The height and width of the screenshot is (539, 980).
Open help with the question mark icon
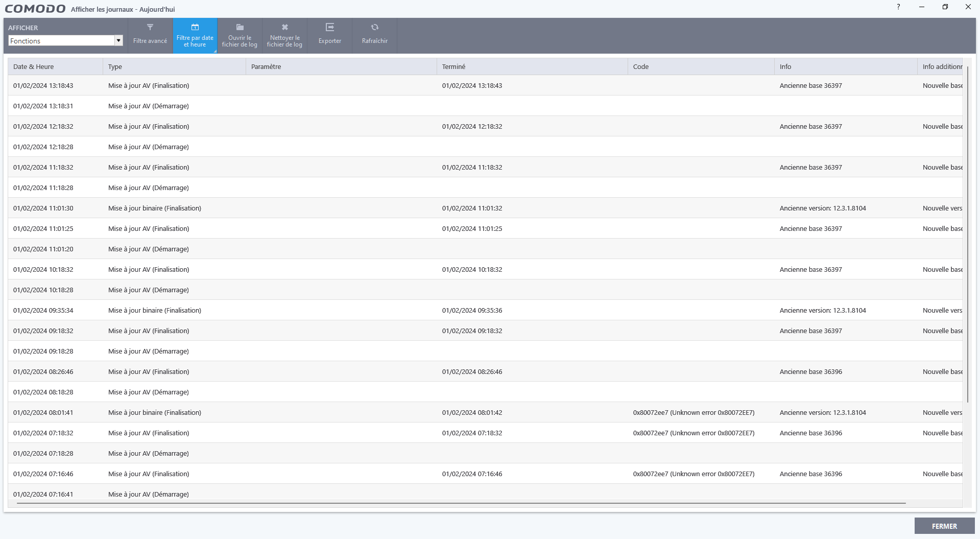(898, 7)
